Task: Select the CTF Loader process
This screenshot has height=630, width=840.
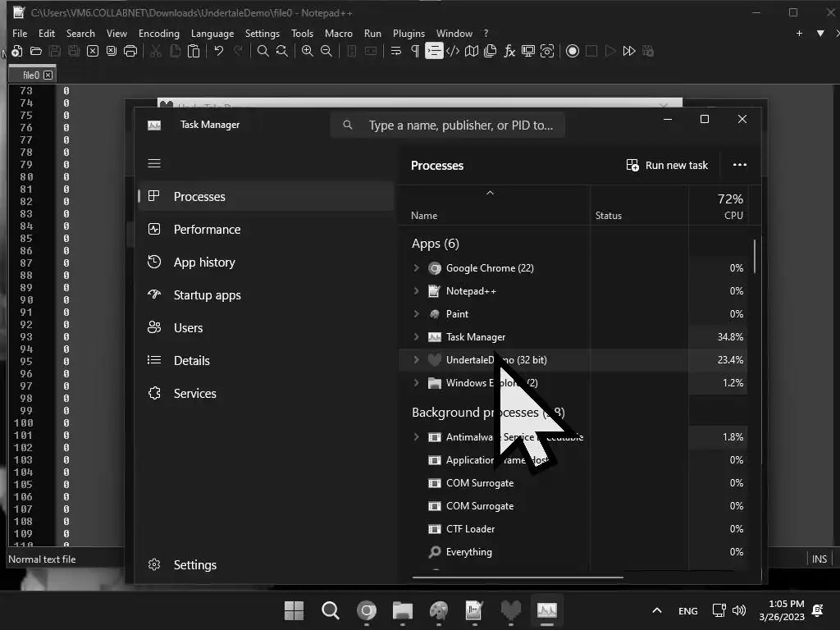Action: click(573, 529)
